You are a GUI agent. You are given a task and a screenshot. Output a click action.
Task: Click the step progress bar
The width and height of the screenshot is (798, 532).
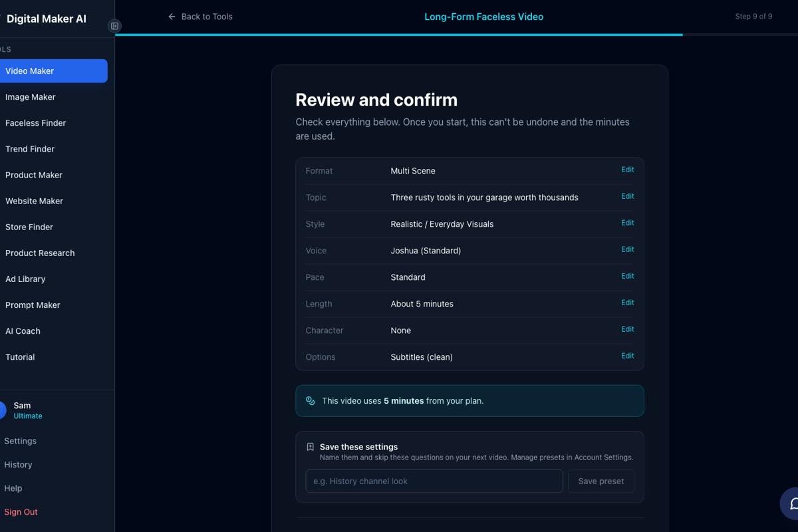[456, 35]
